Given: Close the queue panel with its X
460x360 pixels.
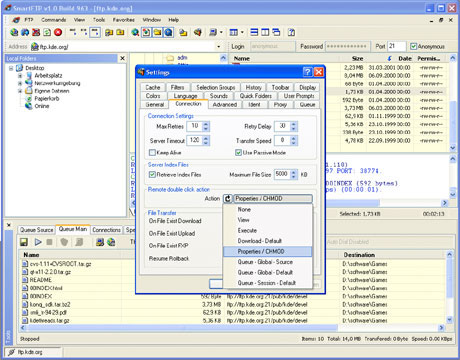Looking at the screenshot, I should click(x=9, y=225).
